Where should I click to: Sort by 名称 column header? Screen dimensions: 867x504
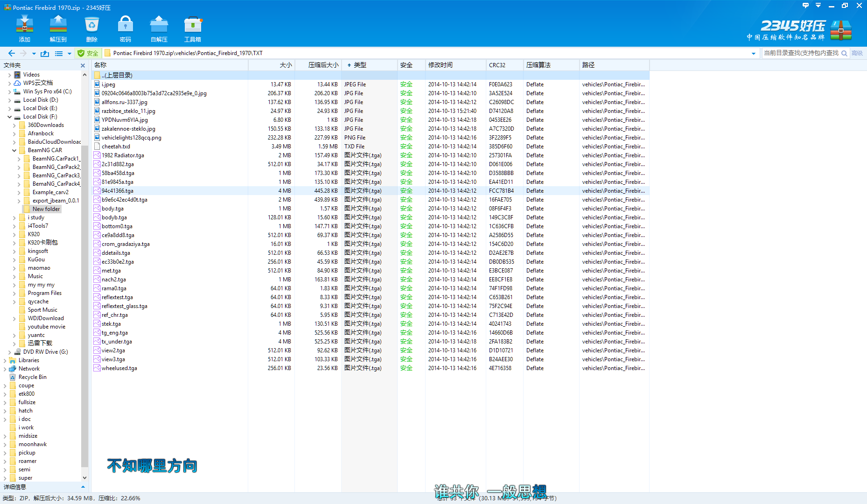coord(170,65)
